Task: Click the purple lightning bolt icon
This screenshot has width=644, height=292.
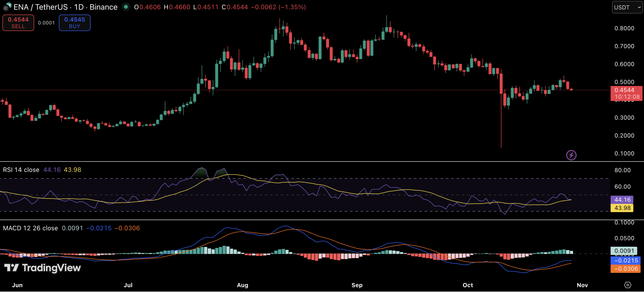Action: pos(571,155)
